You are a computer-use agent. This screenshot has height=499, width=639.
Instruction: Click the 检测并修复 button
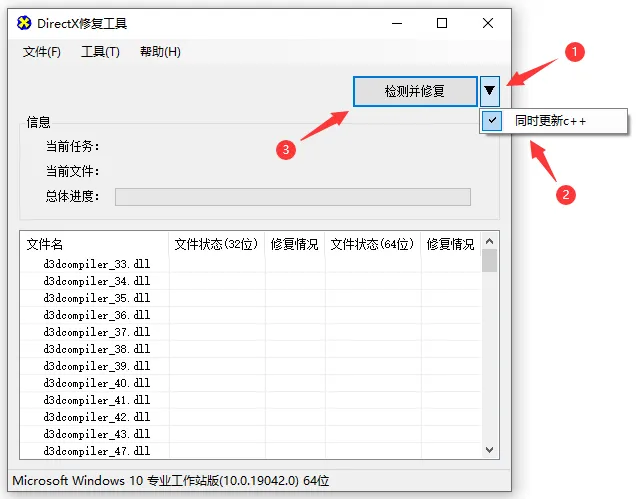pos(415,91)
